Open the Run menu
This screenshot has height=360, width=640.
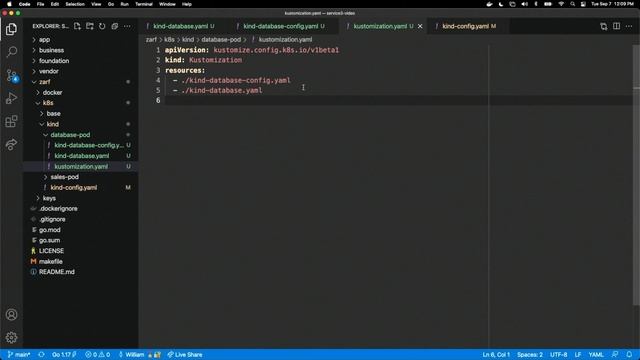124,4
